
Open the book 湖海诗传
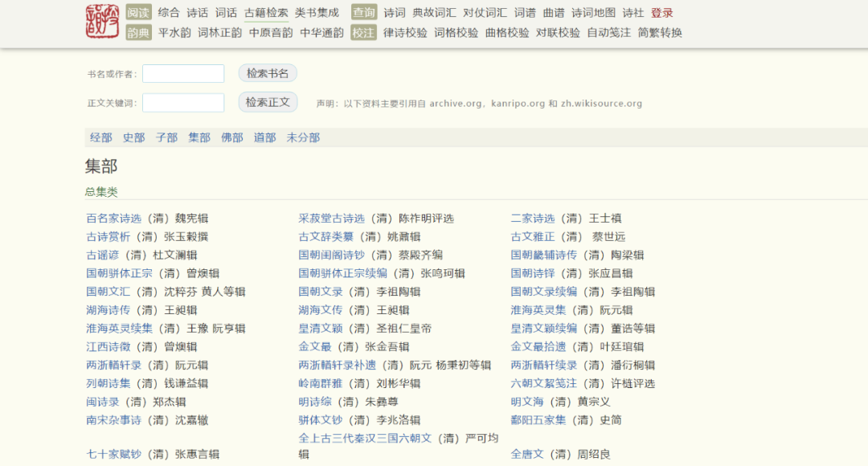point(108,310)
